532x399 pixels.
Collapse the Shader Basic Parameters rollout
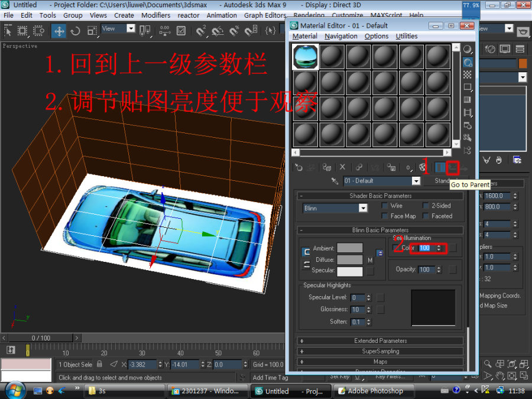pyautogui.click(x=380, y=196)
